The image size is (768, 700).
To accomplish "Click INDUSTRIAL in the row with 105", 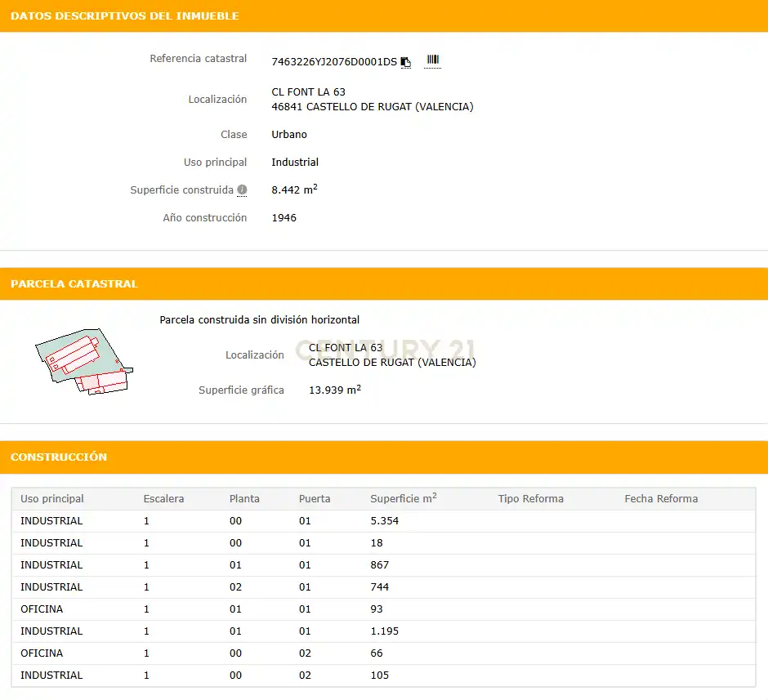I will point(51,675).
